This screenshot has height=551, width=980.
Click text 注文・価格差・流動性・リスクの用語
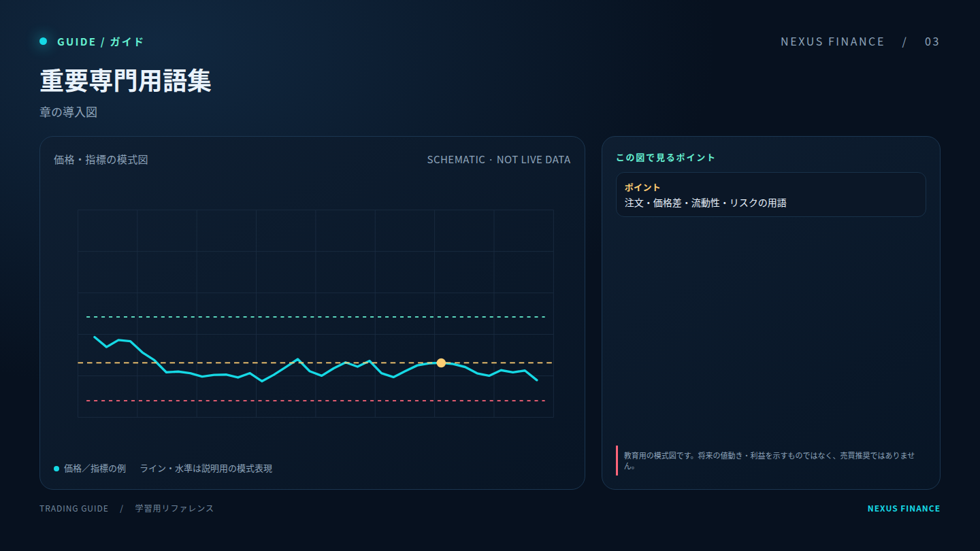706,203
